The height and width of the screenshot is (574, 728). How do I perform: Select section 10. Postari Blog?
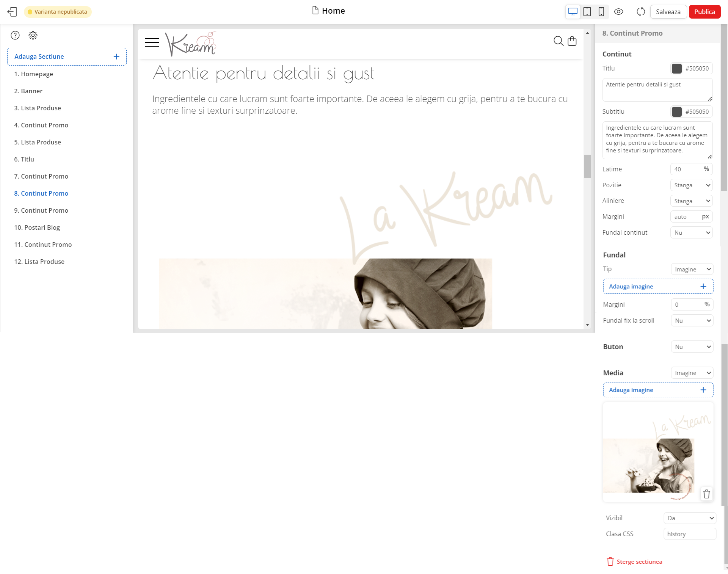click(37, 227)
